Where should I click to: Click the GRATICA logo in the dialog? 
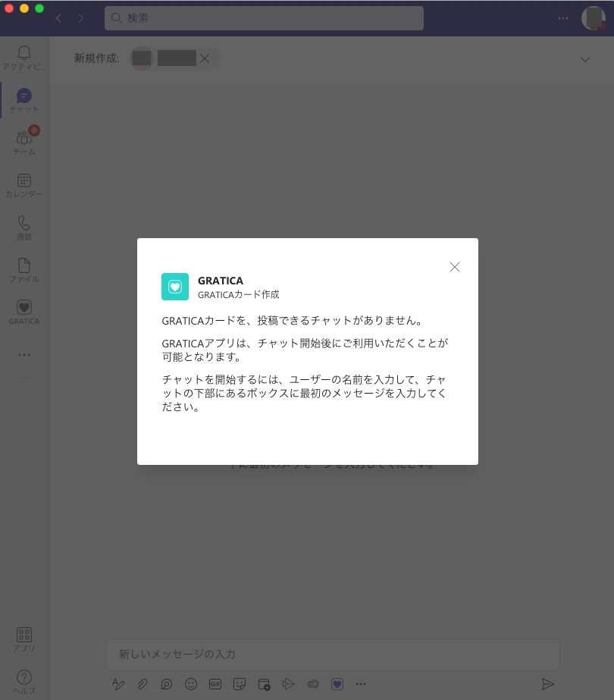tap(175, 287)
